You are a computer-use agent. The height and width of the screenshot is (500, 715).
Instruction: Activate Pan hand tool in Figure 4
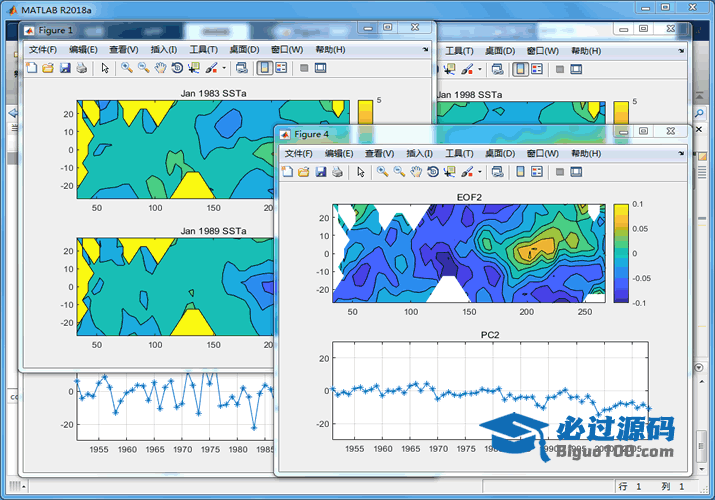click(416, 172)
